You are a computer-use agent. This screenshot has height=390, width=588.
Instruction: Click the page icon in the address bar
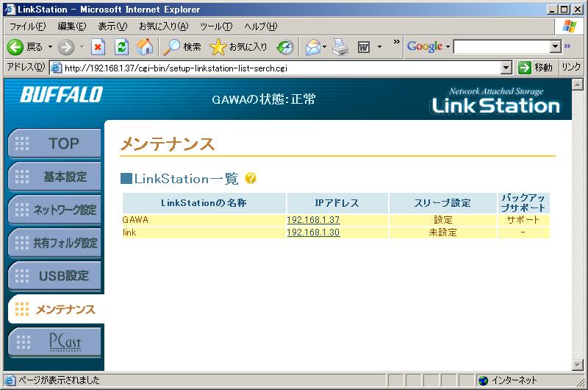point(57,68)
